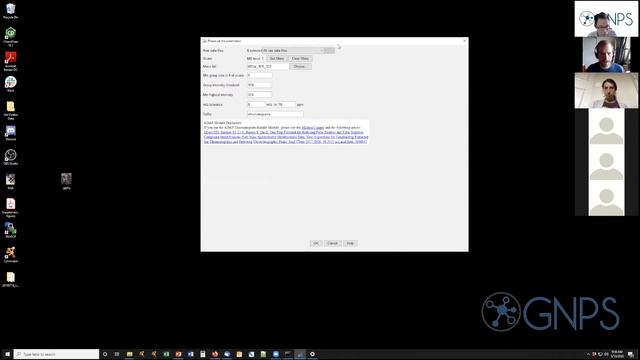This screenshot has width=640, height=360.
Task: Open the Old Firefox Data folder icon
Action: tap(11, 110)
